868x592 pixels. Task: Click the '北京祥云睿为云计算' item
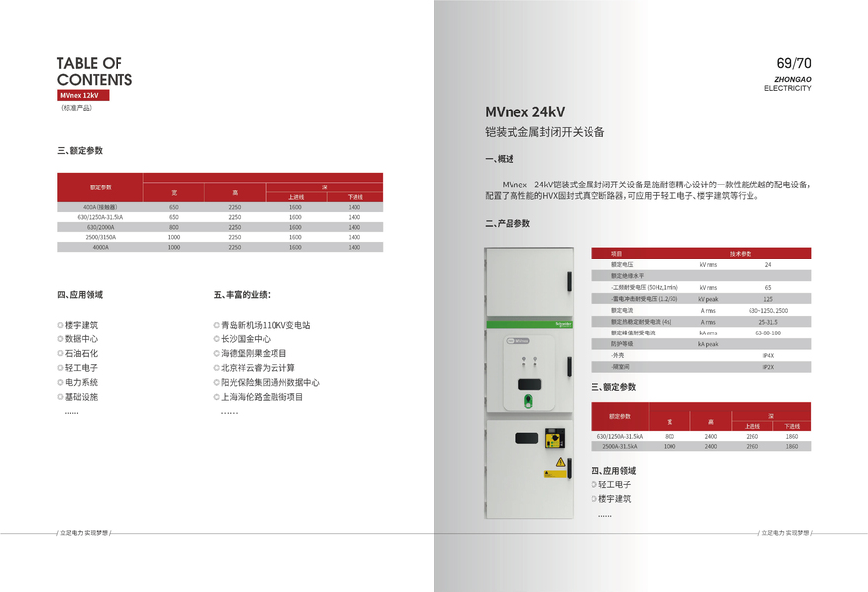(x=258, y=368)
